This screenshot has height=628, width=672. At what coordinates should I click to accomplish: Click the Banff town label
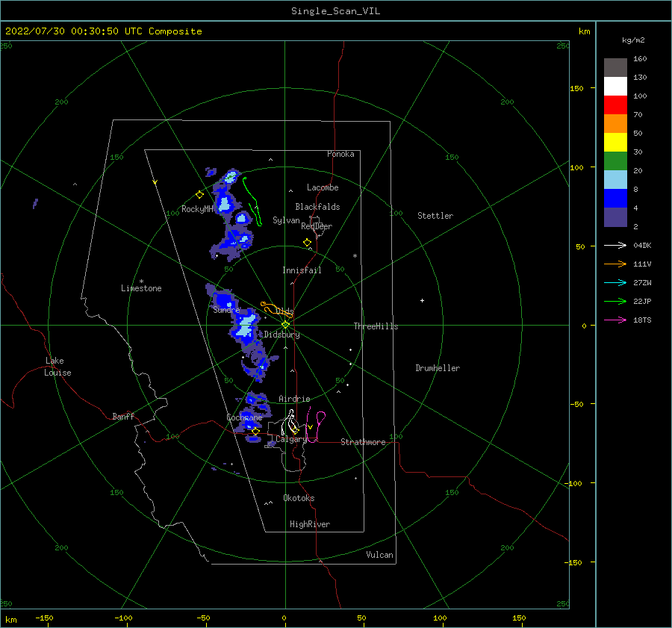coord(123,417)
